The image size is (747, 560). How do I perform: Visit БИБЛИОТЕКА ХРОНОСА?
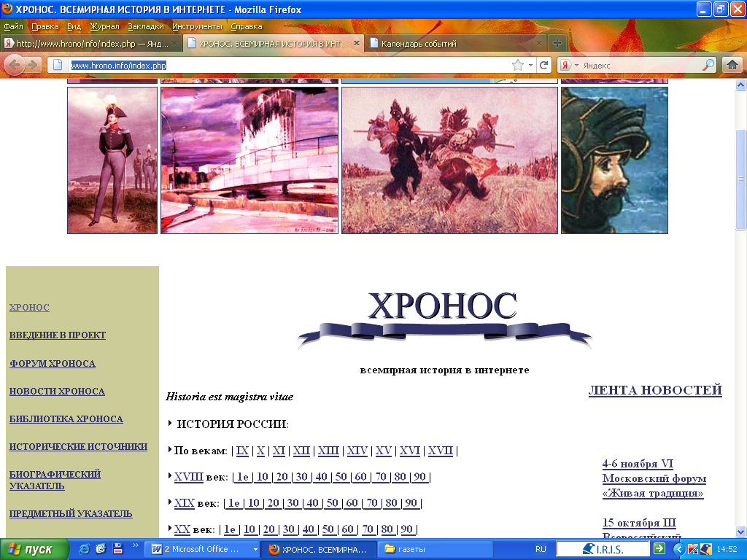66,419
